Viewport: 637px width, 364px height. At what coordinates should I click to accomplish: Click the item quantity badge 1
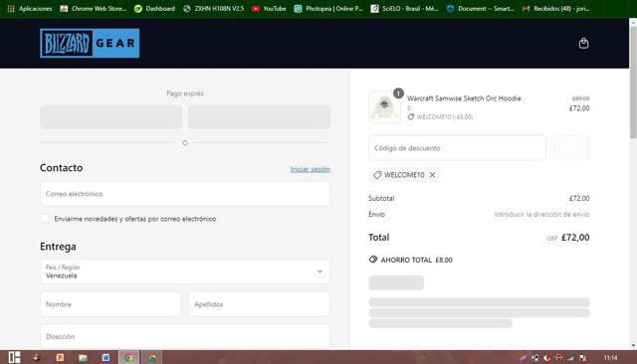coord(398,93)
